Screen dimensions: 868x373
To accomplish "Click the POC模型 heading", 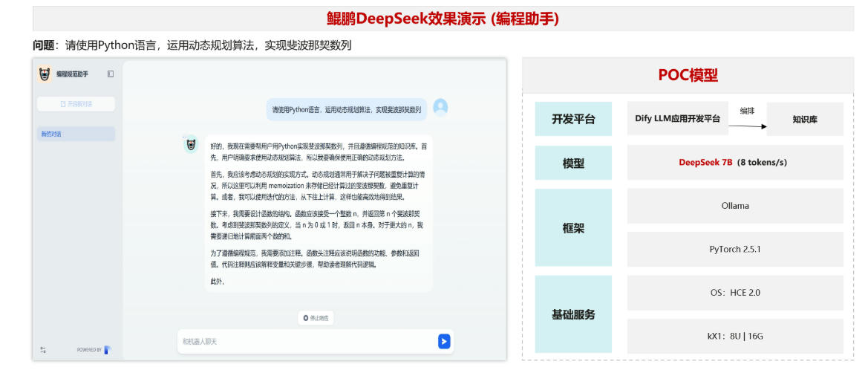I will coord(688,75).
